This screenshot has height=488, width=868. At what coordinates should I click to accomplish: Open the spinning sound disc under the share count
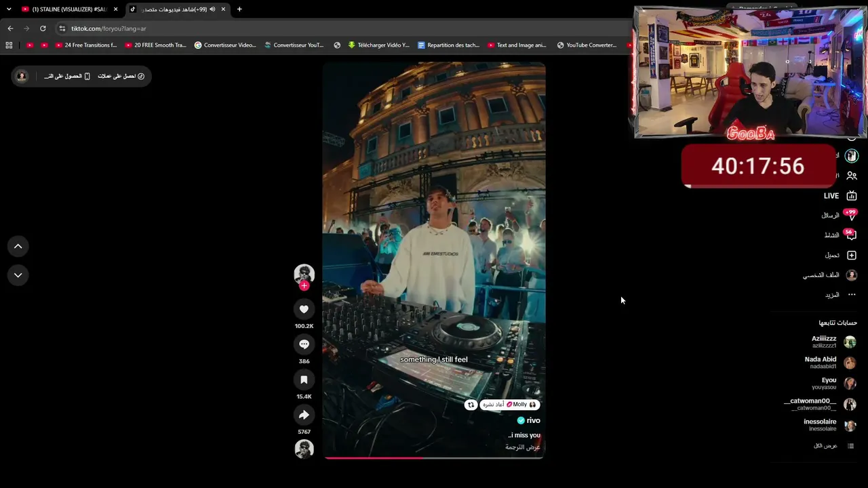point(304,449)
